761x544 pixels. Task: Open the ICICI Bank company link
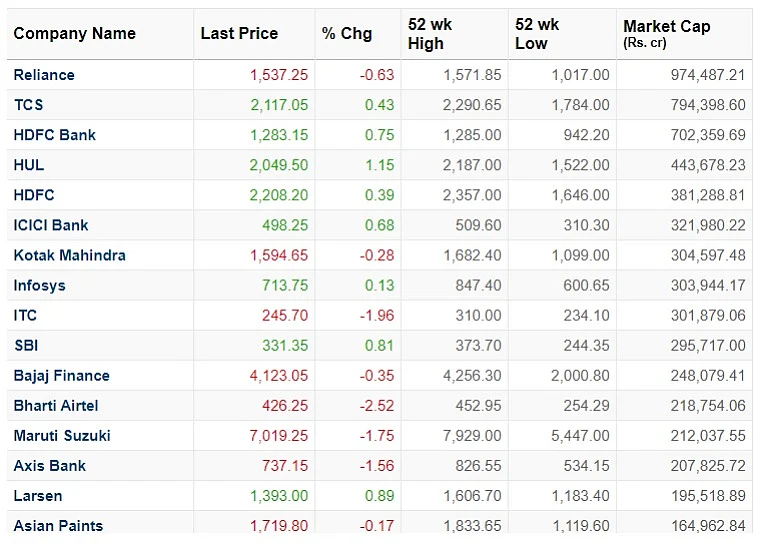pos(51,225)
